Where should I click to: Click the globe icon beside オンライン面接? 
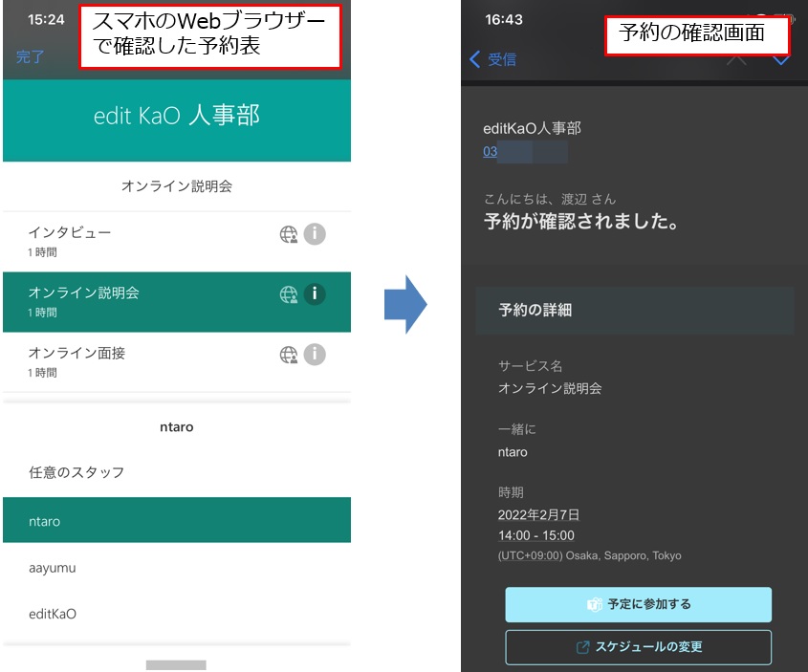[x=289, y=355]
